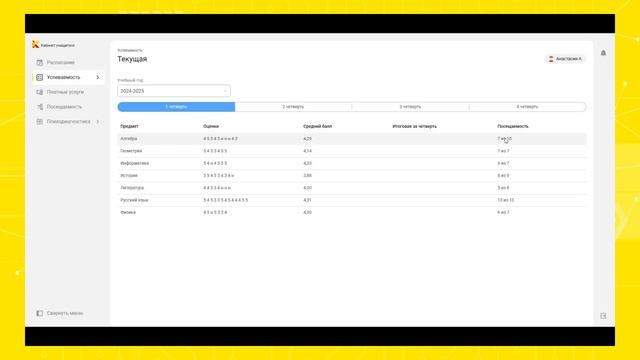The width and height of the screenshot is (640, 360).
Task: Click the grades list in the История row
Action: pyautogui.click(x=218, y=176)
